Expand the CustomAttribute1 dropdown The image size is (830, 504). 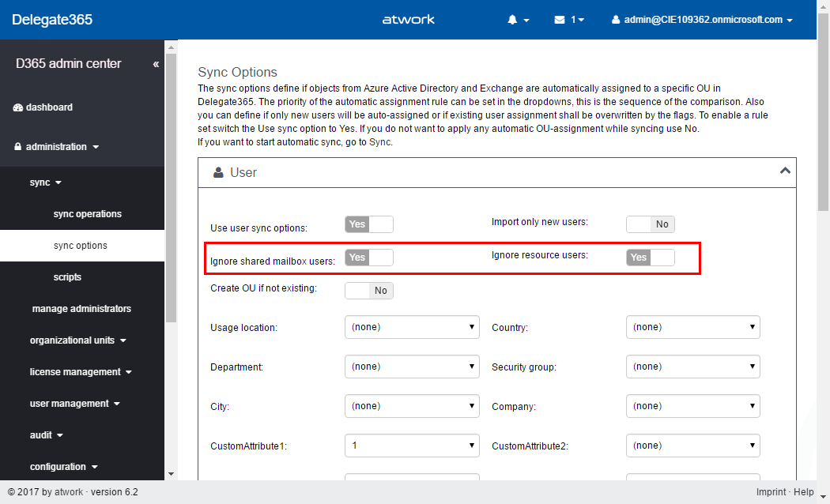coord(412,446)
